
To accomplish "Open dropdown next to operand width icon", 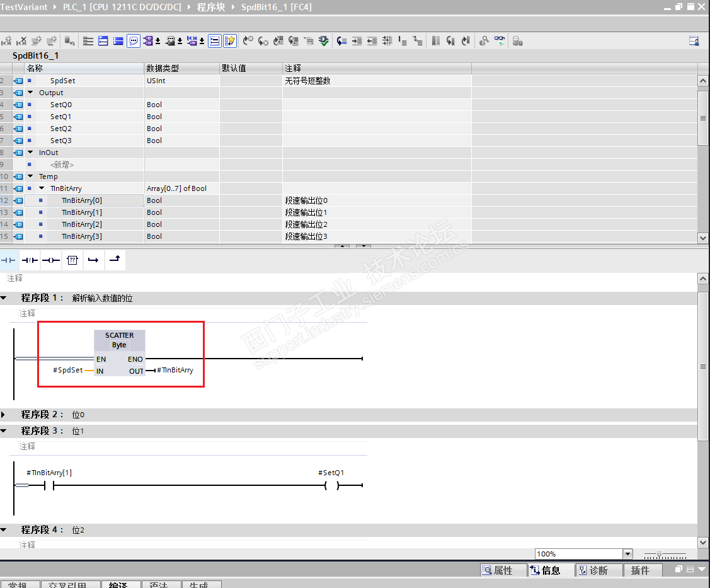I will 202,42.
